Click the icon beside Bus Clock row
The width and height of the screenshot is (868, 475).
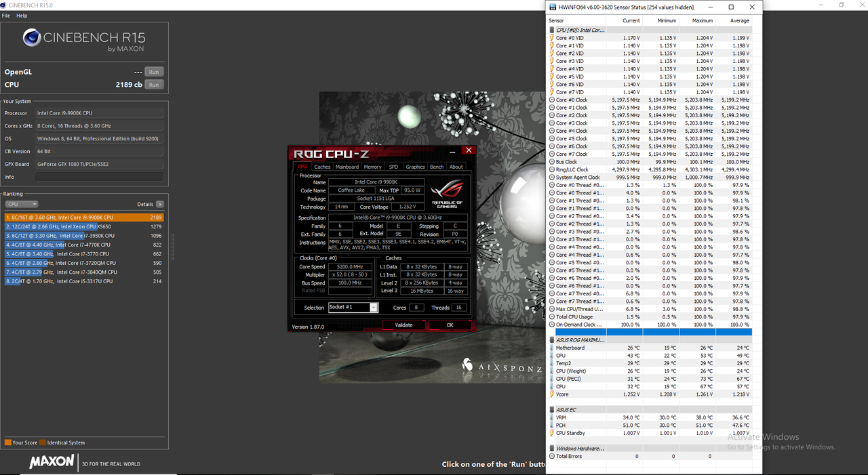pyautogui.click(x=552, y=162)
